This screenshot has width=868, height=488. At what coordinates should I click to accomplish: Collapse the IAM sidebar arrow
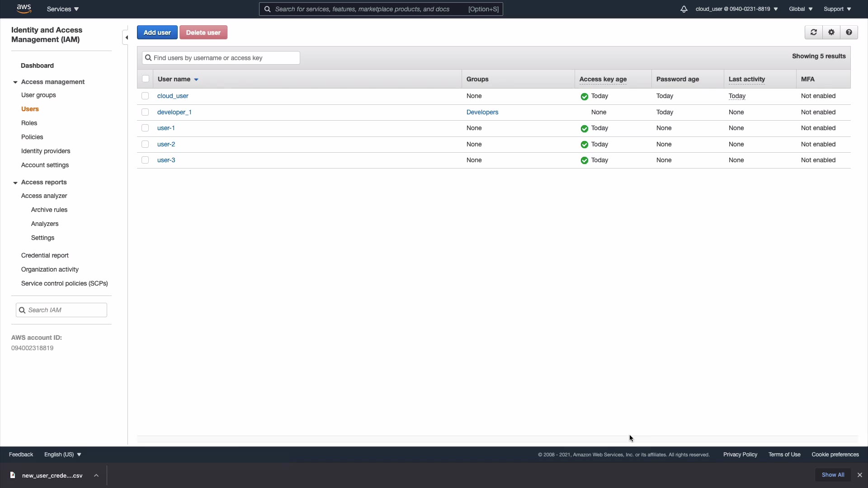tap(126, 38)
